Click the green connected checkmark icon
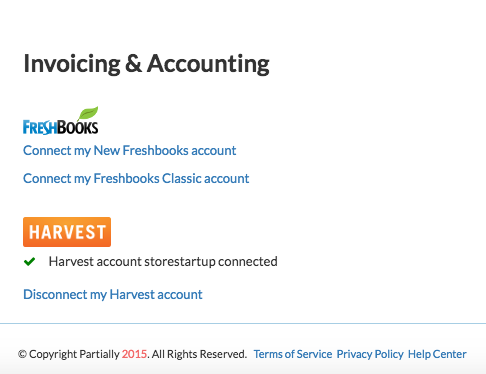 pos(29,262)
